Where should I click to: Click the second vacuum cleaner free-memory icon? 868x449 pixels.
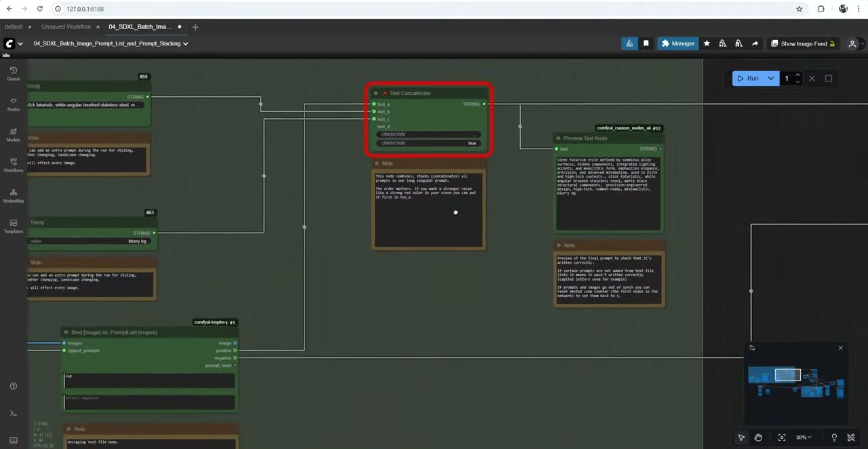click(x=738, y=43)
